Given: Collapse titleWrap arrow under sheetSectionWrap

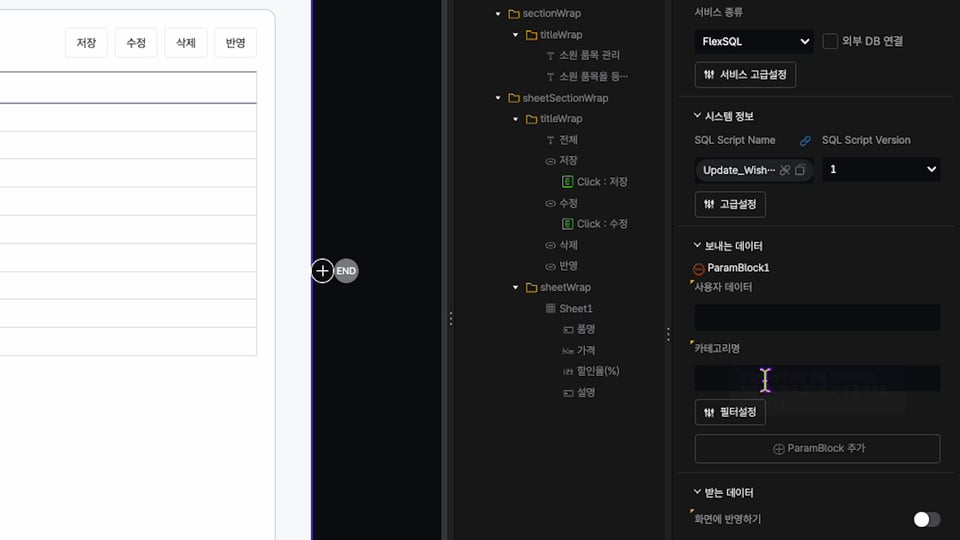Looking at the screenshot, I should tap(516, 119).
